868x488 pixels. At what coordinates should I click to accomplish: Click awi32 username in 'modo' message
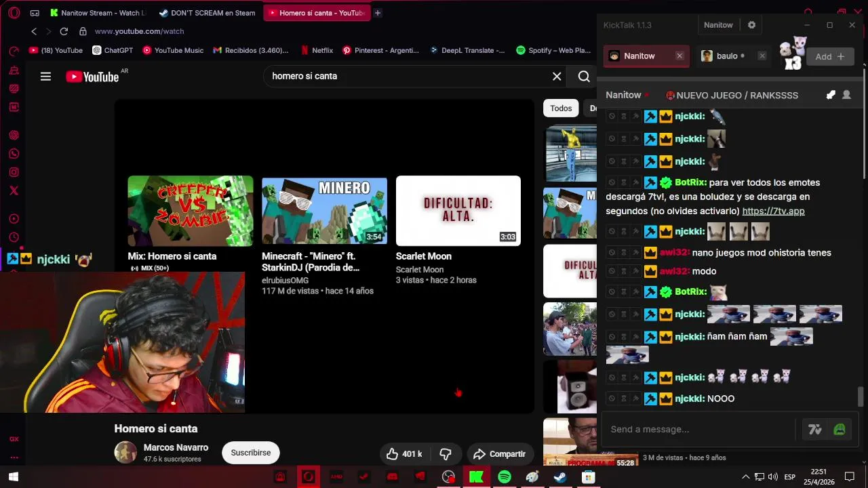point(675,271)
